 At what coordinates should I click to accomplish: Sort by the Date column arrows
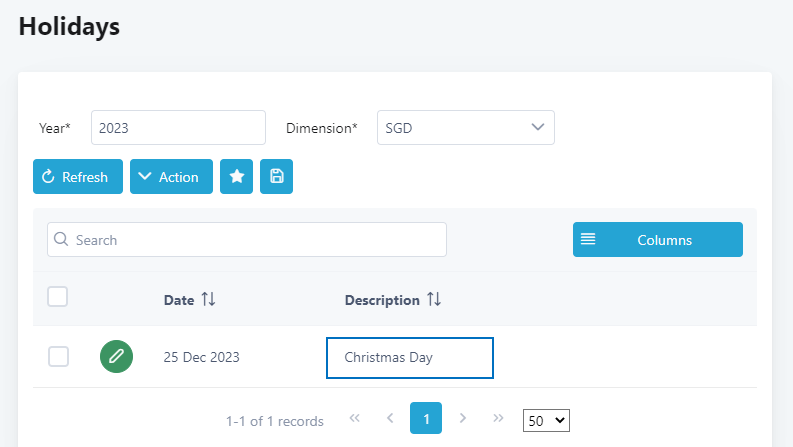click(x=208, y=300)
